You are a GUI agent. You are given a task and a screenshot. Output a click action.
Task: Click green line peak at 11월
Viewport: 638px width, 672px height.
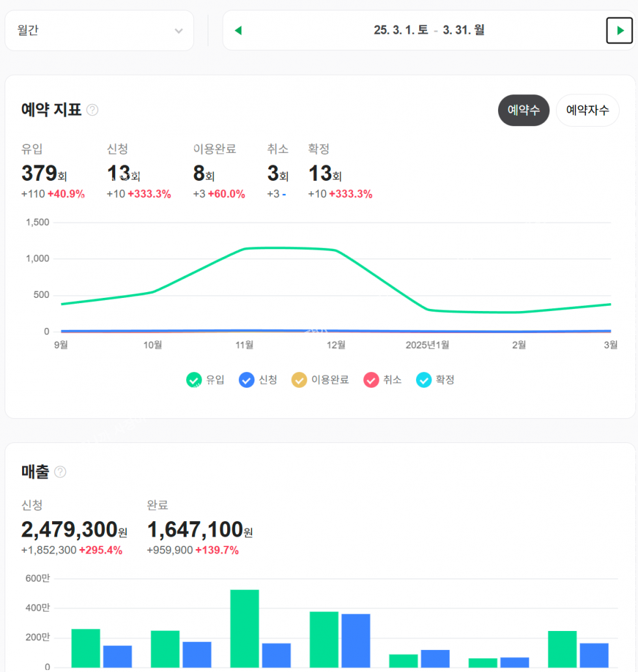[245, 249]
